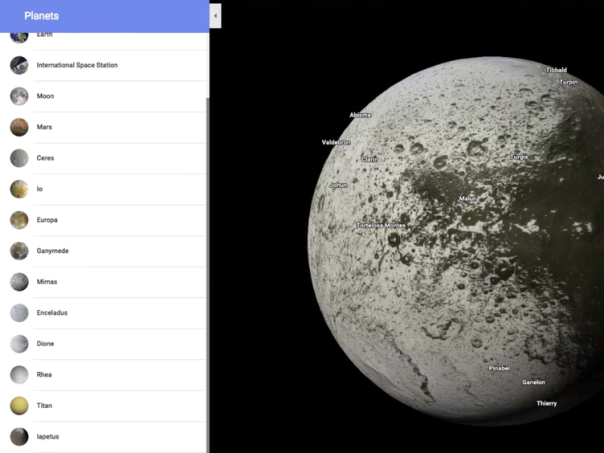The width and height of the screenshot is (604, 453).
Task: Choose Dione from the list
Action: [x=45, y=344]
